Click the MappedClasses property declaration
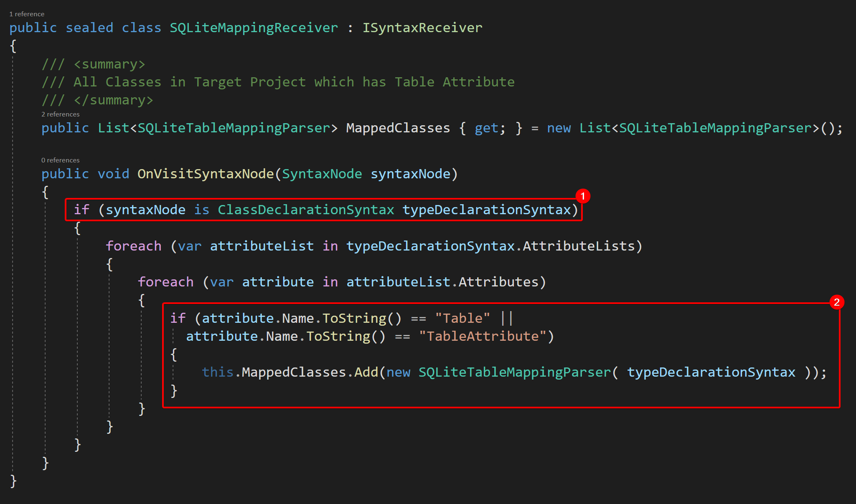Viewport: 856px width, 504px height. click(x=397, y=128)
